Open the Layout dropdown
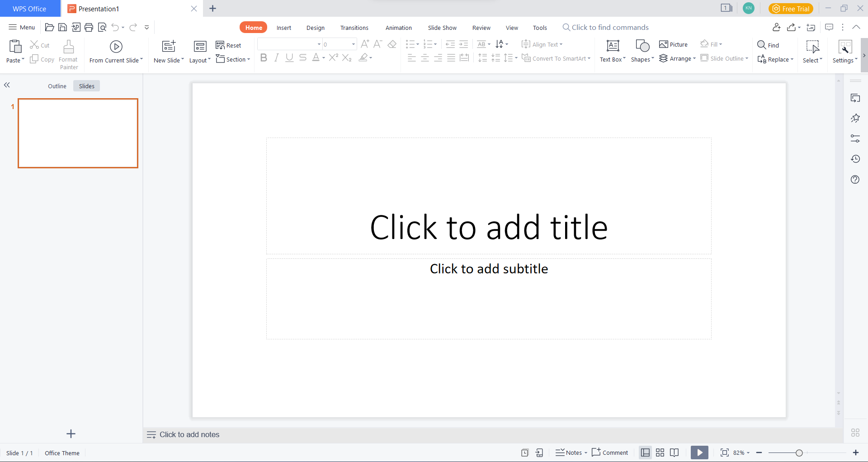The width and height of the screenshot is (868, 462). pos(200,52)
